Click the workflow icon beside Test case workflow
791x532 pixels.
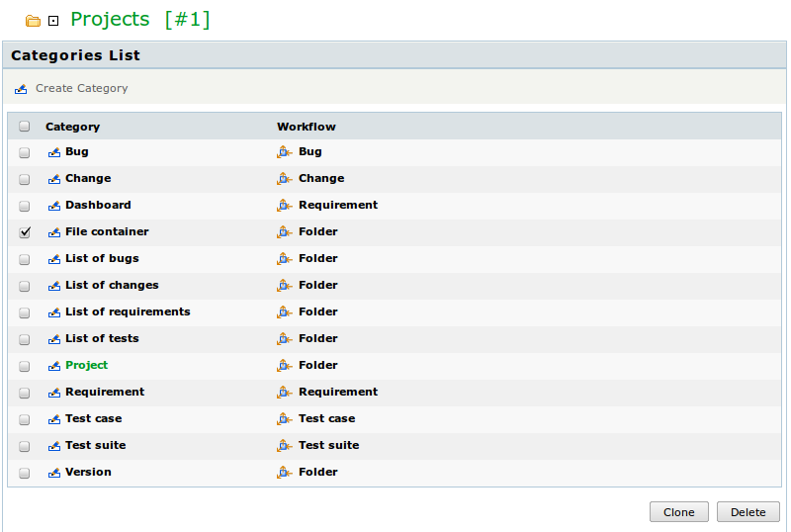click(285, 419)
